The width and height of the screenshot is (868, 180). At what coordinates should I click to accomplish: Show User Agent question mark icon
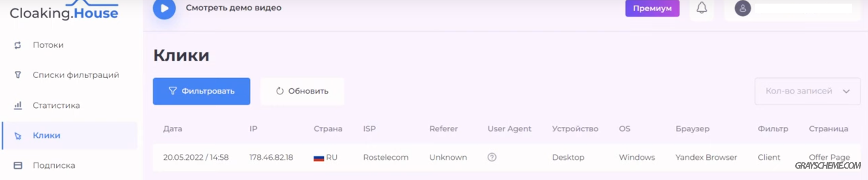click(x=492, y=157)
